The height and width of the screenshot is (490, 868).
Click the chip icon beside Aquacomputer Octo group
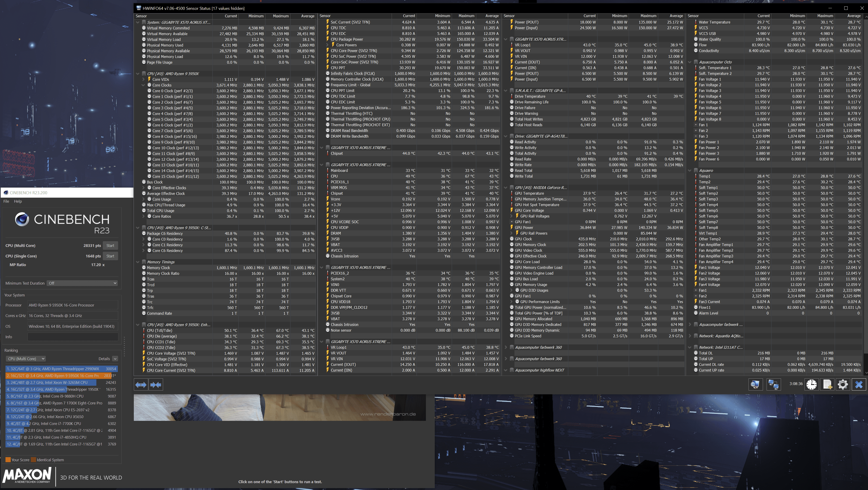(x=696, y=62)
